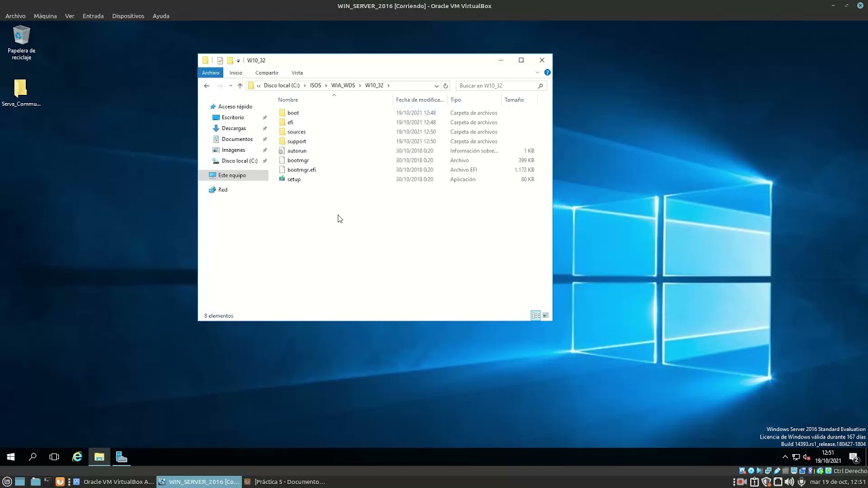Open Server Manager taskbar icon

121,457
